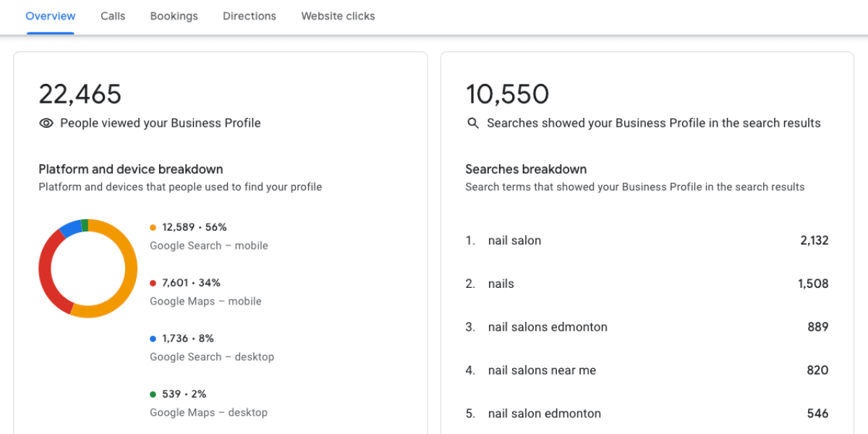
Task: Select nail salon edmonton from the breakdown
Action: (x=545, y=413)
